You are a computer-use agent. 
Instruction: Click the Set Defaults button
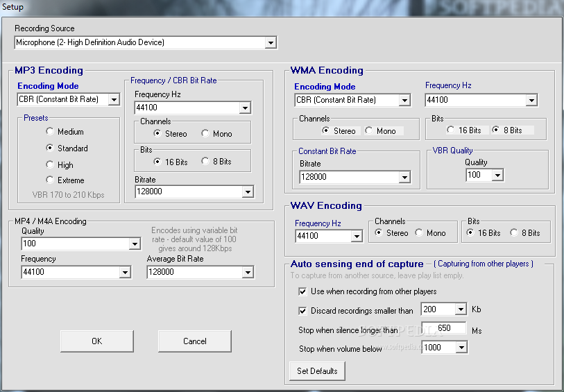[317, 370]
